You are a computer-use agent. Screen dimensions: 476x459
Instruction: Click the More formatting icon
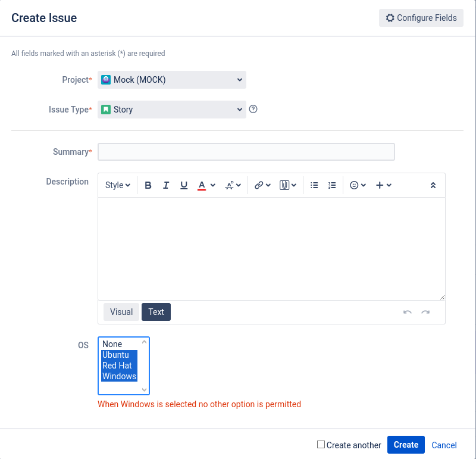coord(229,185)
